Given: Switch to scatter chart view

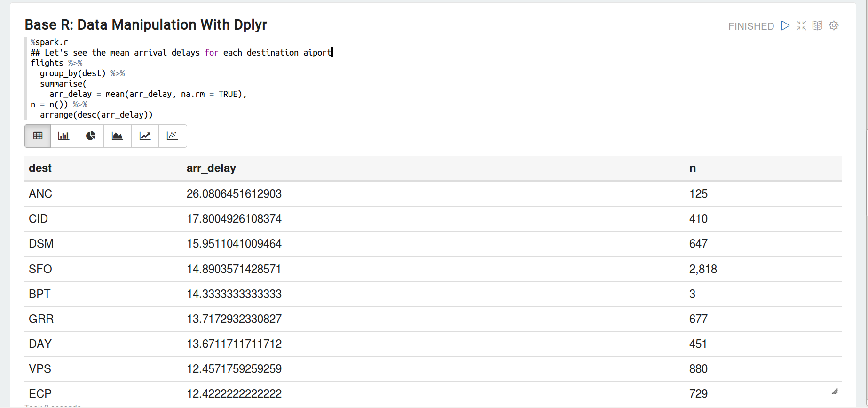Looking at the screenshot, I should 173,136.
